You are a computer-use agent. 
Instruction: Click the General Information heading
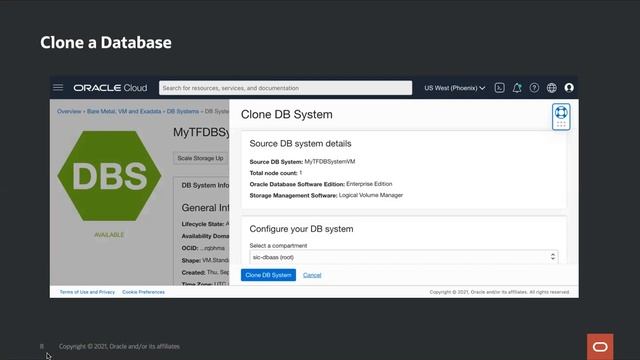(x=205, y=208)
